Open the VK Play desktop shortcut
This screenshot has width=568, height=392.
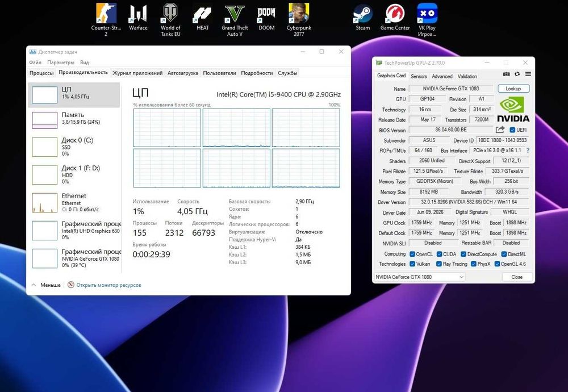pyautogui.click(x=427, y=20)
